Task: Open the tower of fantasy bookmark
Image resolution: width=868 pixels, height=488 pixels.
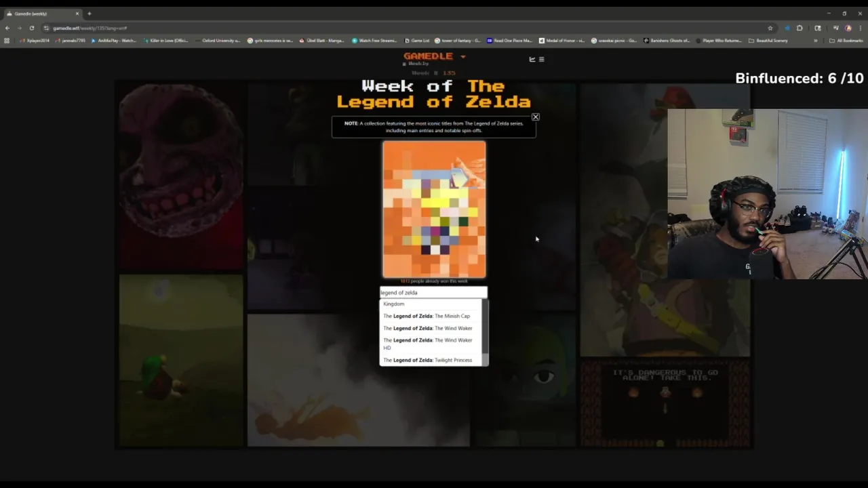Action: pyautogui.click(x=458, y=41)
